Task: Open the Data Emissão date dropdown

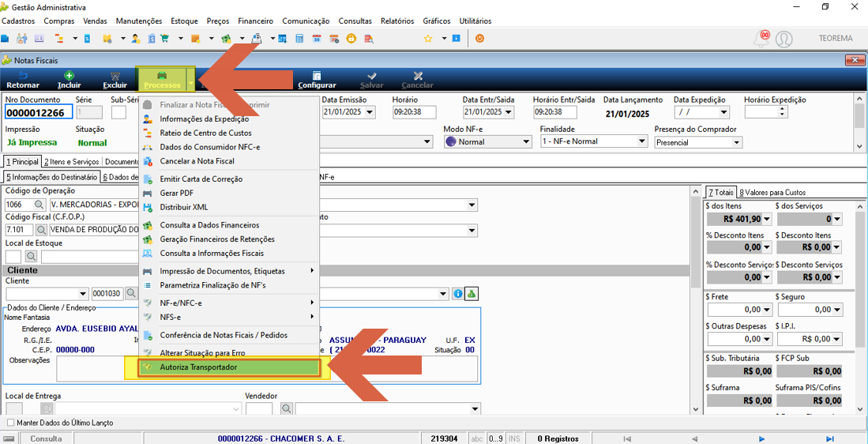Action: [370, 112]
